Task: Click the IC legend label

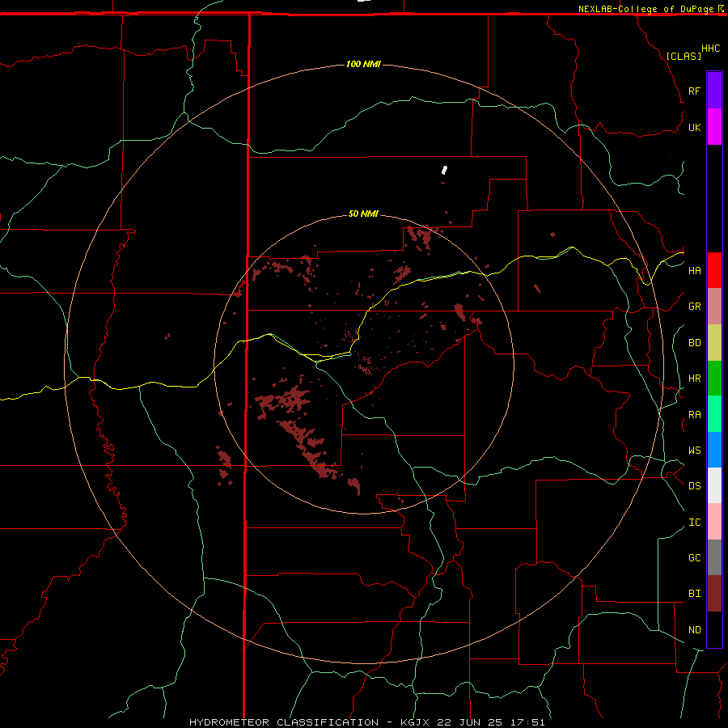Action: 694,523
